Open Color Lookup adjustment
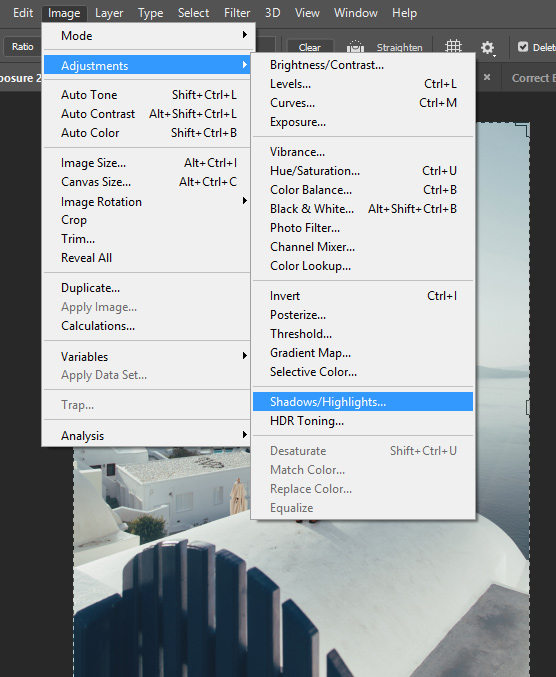This screenshot has width=556, height=677. click(363, 266)
